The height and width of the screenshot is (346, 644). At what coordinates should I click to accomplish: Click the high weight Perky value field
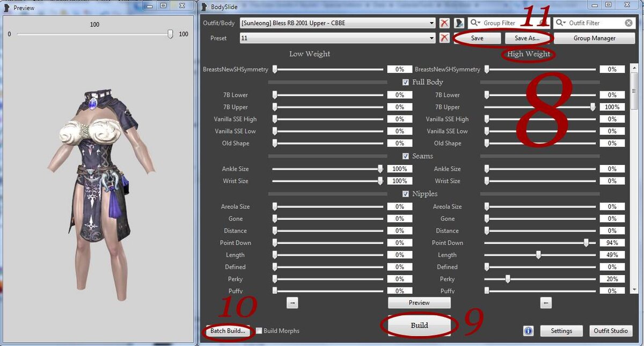612,279
